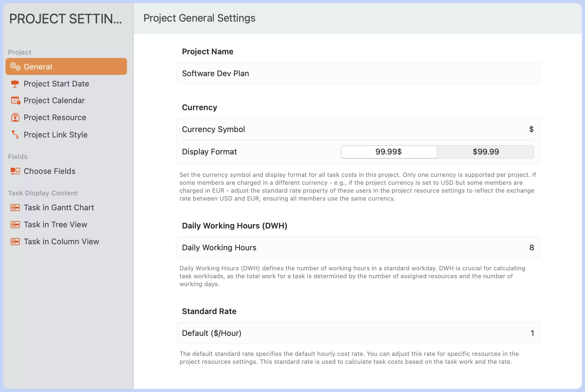Click the Project Resource contact icon
585x392 pixels.
point(15,117)
